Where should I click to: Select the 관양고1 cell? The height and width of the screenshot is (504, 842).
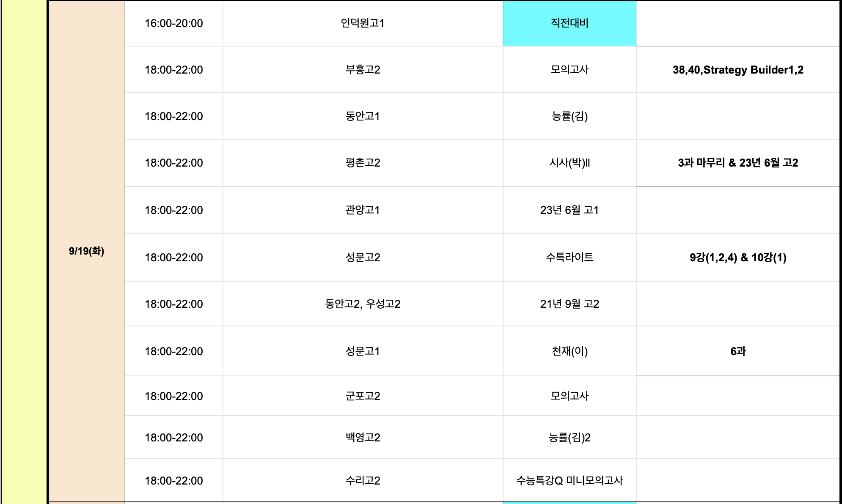[x=363, y=210]
